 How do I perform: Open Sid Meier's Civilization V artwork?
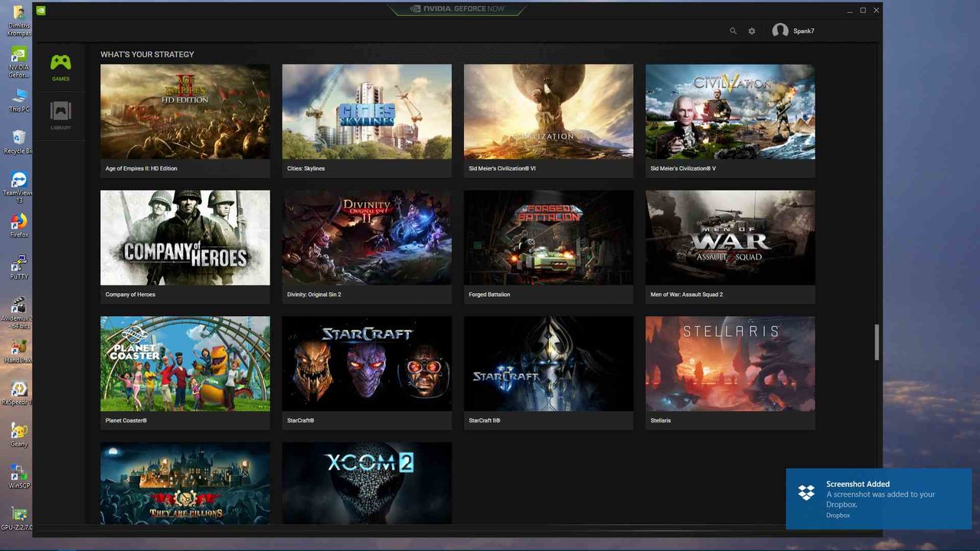(x=730, y=112)
